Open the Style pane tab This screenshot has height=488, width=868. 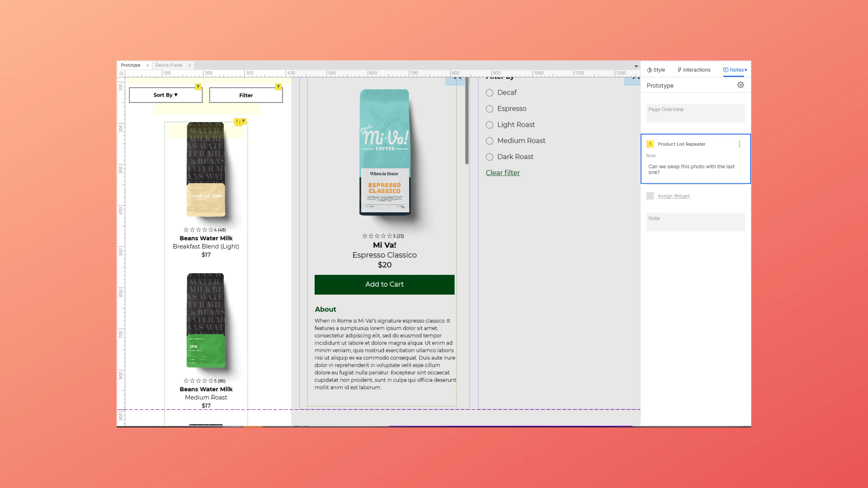point(656,70)
